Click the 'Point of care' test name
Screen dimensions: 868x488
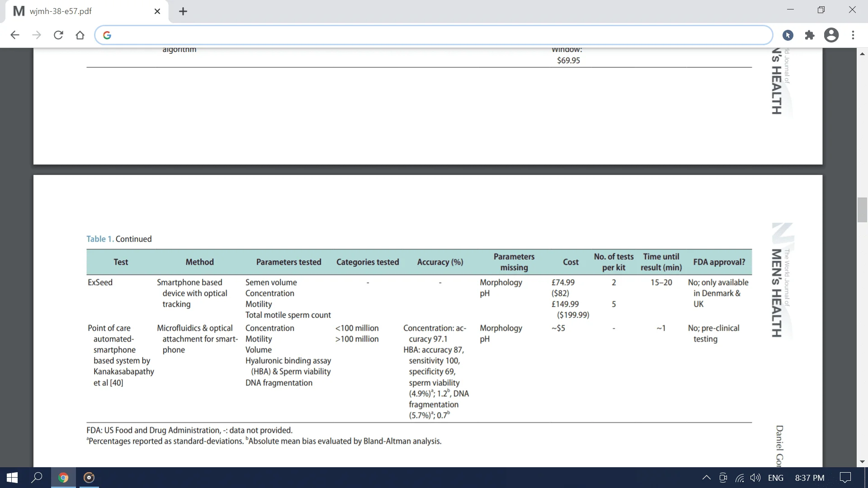click(x=109, y=328)
